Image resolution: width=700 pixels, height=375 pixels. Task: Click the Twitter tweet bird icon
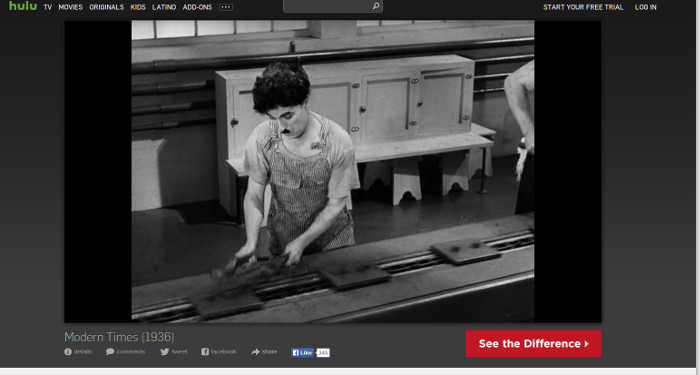coord(164,352)
